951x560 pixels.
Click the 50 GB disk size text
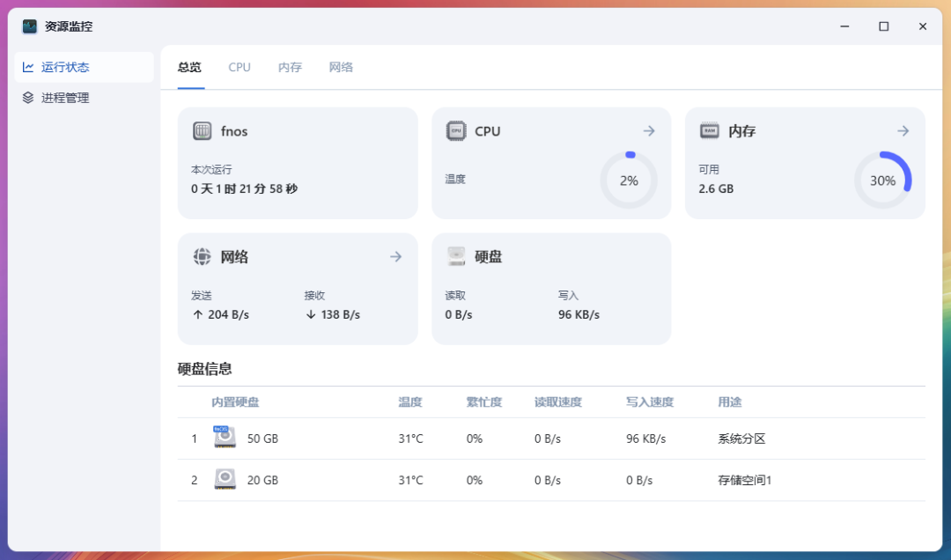262,438
